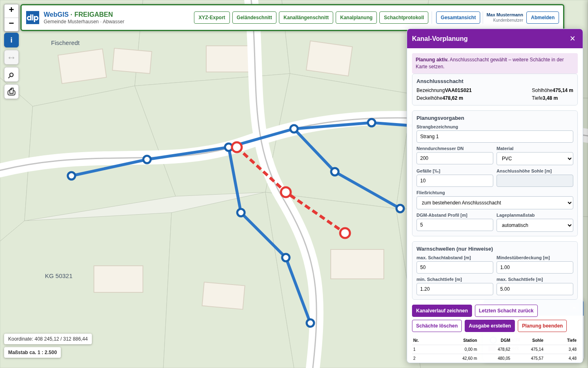Activate the info tool icon

click(11, 40)
